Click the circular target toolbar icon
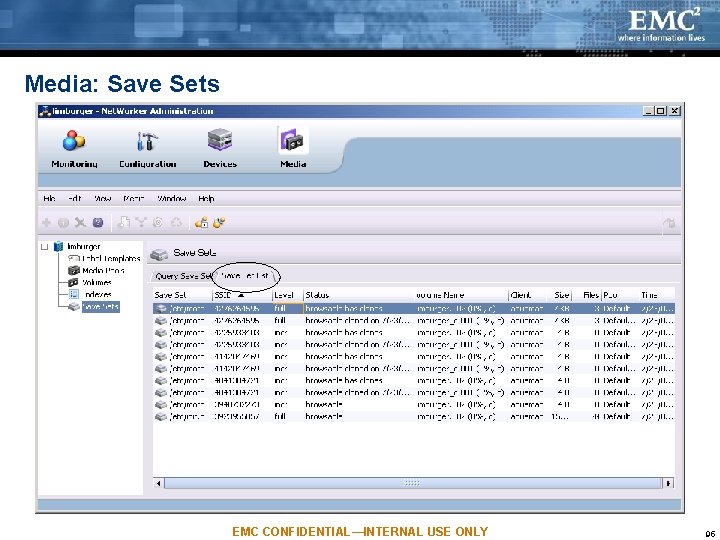 158,223
